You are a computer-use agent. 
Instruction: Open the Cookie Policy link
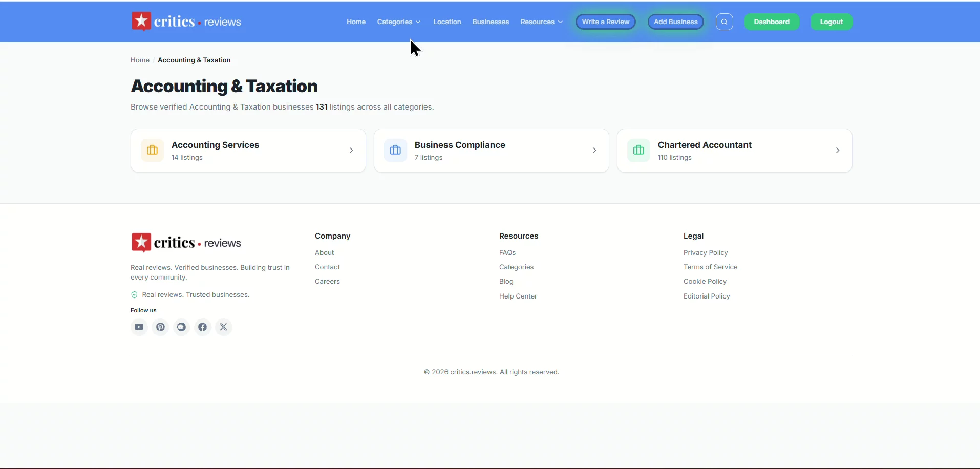tap(705, 282)
